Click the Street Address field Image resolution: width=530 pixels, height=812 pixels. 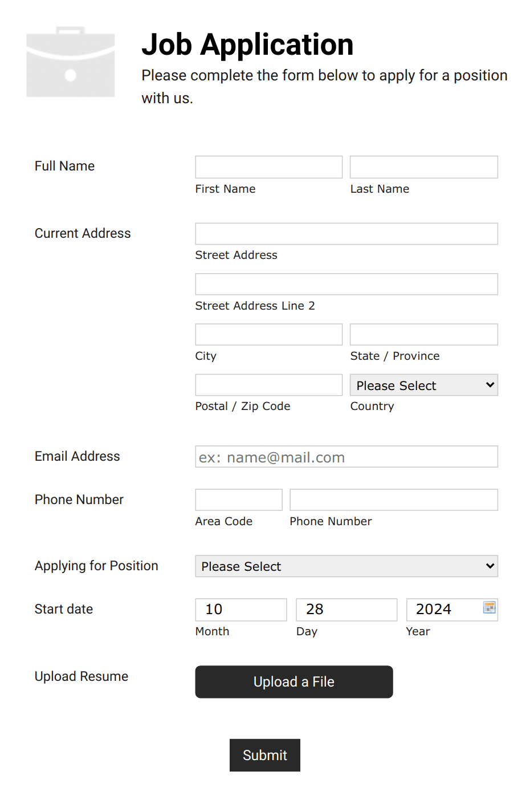point(346,233)
